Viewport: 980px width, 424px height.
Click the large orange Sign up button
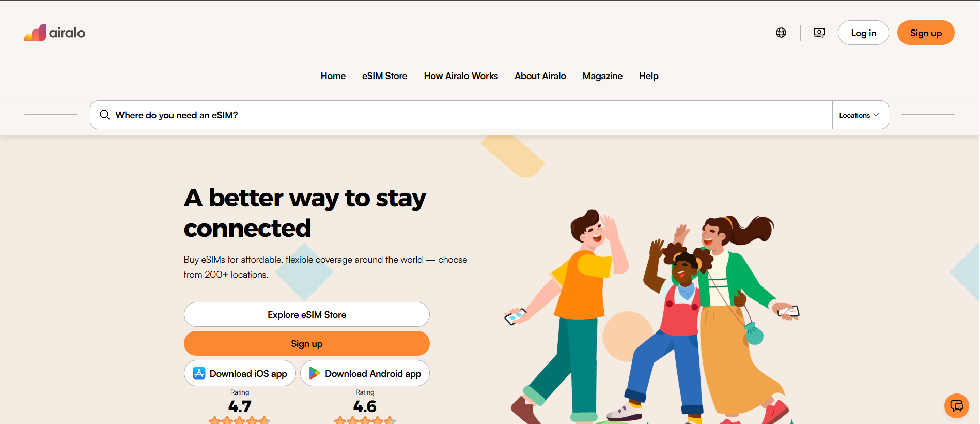tap(307, 343)
